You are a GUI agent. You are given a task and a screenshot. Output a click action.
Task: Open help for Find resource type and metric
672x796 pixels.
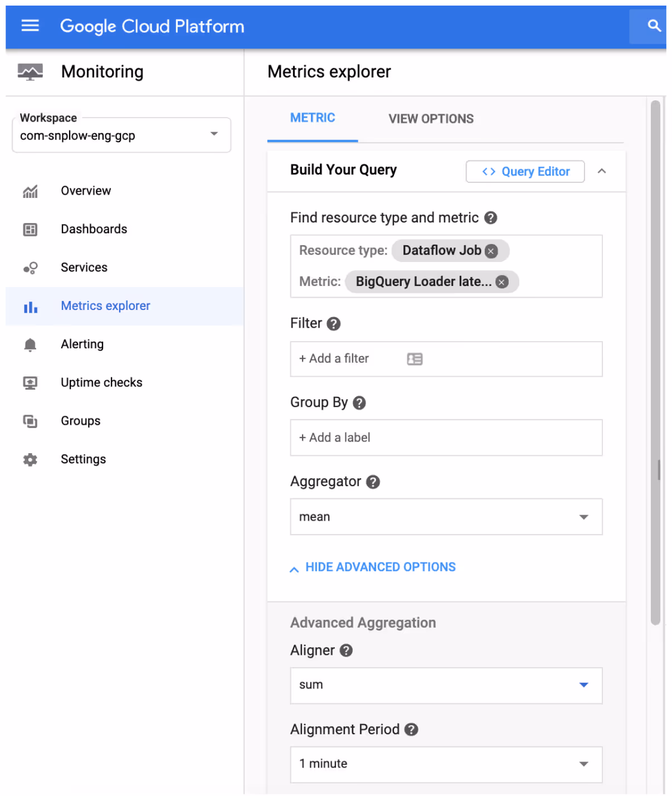tap(490, 217)
